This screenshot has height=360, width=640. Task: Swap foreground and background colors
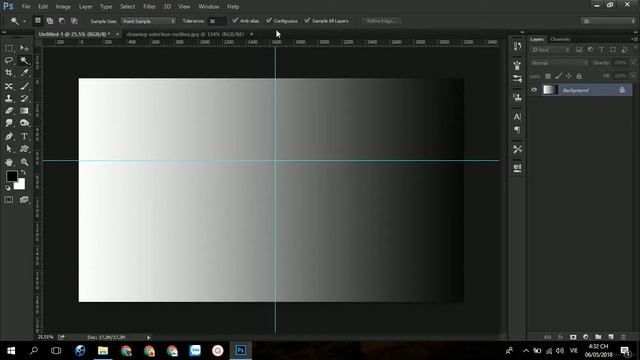[x=23, y=173]
